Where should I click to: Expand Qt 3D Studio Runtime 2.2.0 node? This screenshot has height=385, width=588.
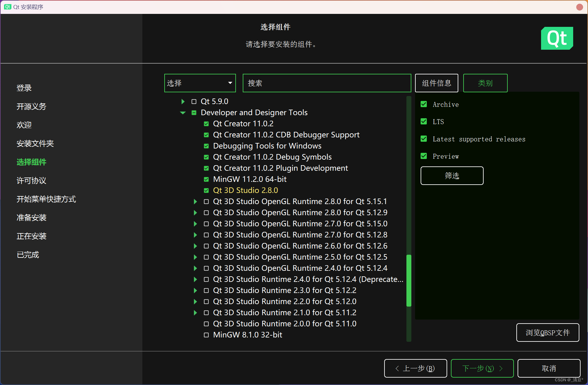coord(195,302)
